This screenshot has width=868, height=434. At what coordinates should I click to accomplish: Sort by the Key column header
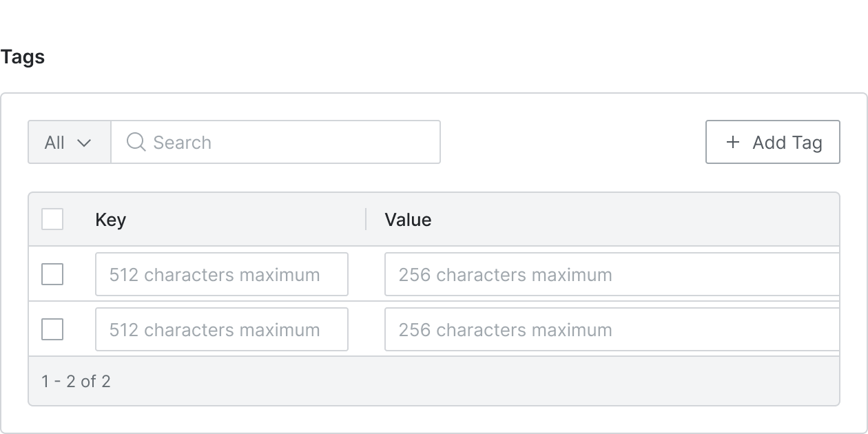pos(110,220)
